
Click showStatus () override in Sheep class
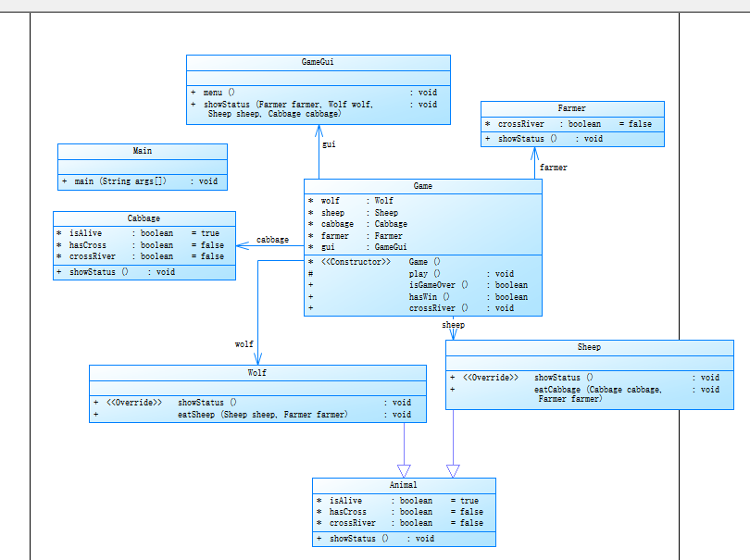pyautogui.click(x=584, y=378)
